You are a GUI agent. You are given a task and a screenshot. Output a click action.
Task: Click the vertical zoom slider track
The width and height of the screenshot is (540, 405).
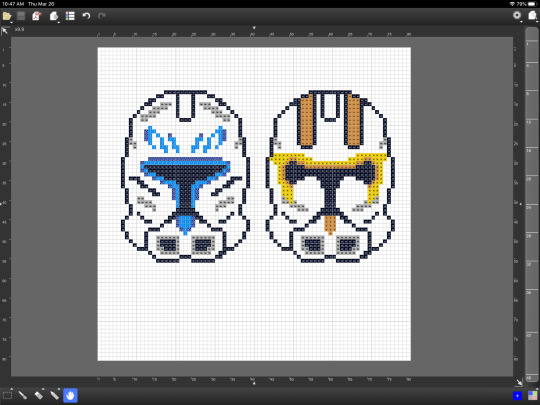tap(532, 205)
